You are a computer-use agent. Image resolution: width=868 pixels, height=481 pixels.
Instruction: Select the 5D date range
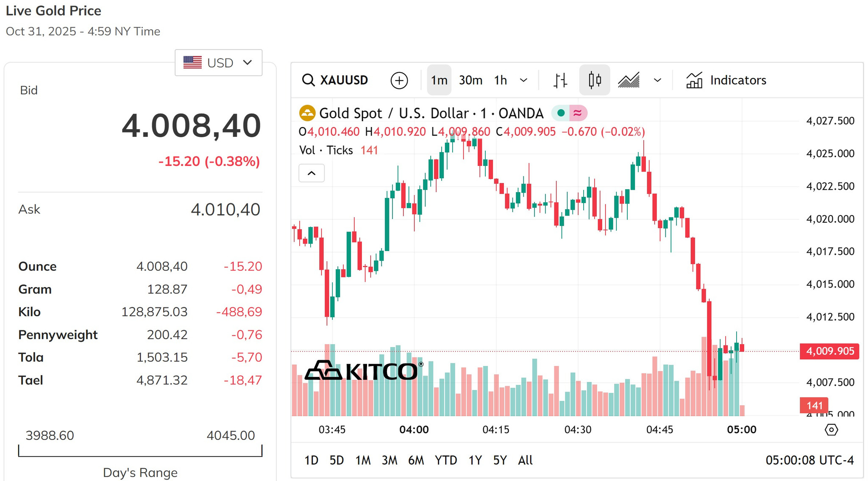tap(337, 460)
